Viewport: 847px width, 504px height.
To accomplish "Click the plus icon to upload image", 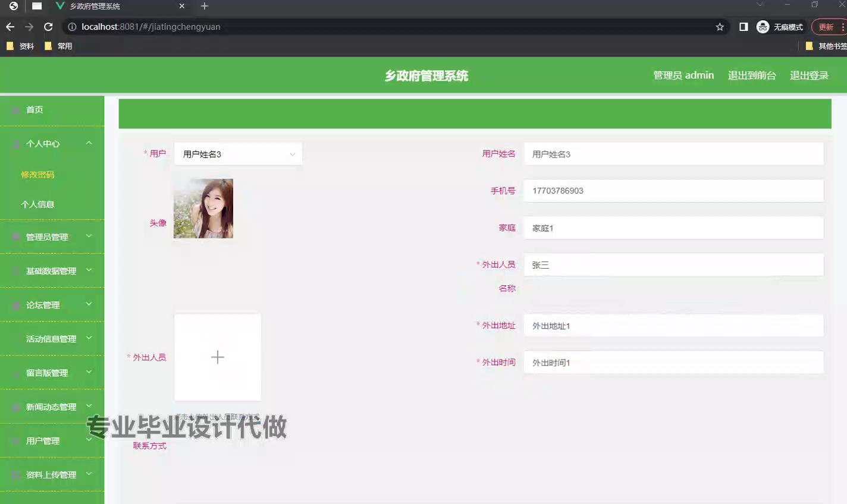I will (218, 357).
